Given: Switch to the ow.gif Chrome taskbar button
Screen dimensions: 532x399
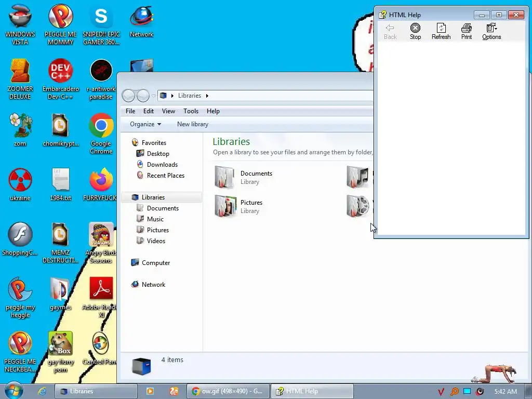Looking at the screenshot, I should pos(228,391).
